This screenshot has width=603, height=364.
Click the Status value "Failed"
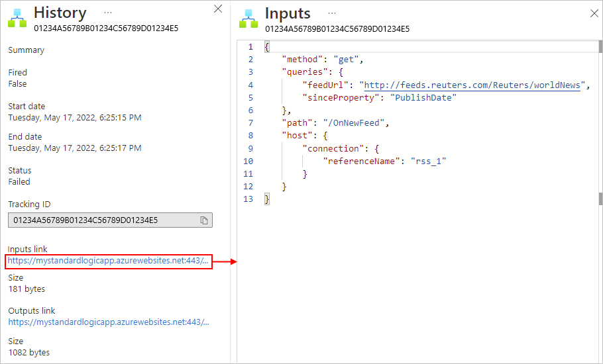[19, 181]
